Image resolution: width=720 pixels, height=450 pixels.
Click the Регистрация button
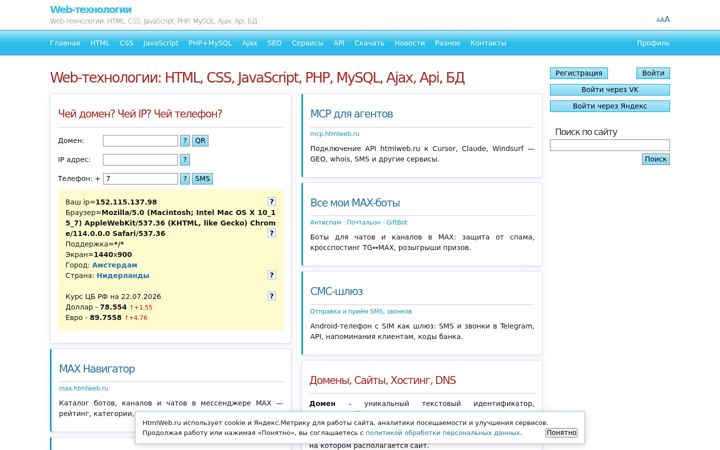click(579, 73)
